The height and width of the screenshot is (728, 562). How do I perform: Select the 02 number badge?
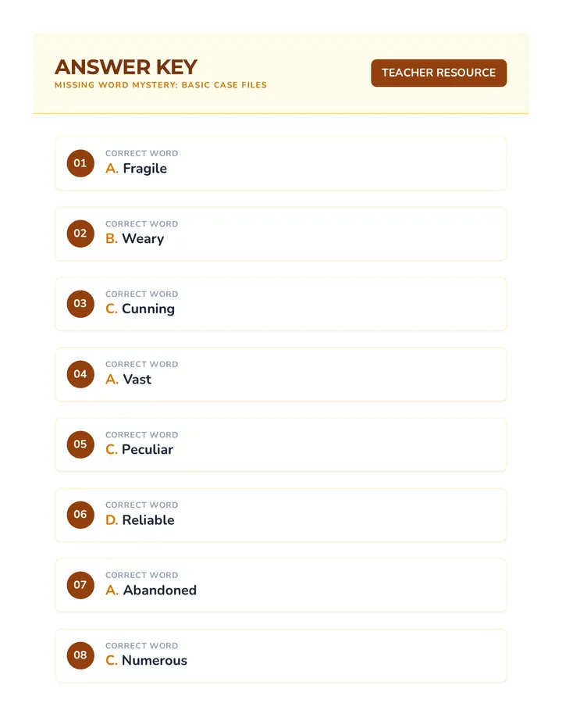80,234
